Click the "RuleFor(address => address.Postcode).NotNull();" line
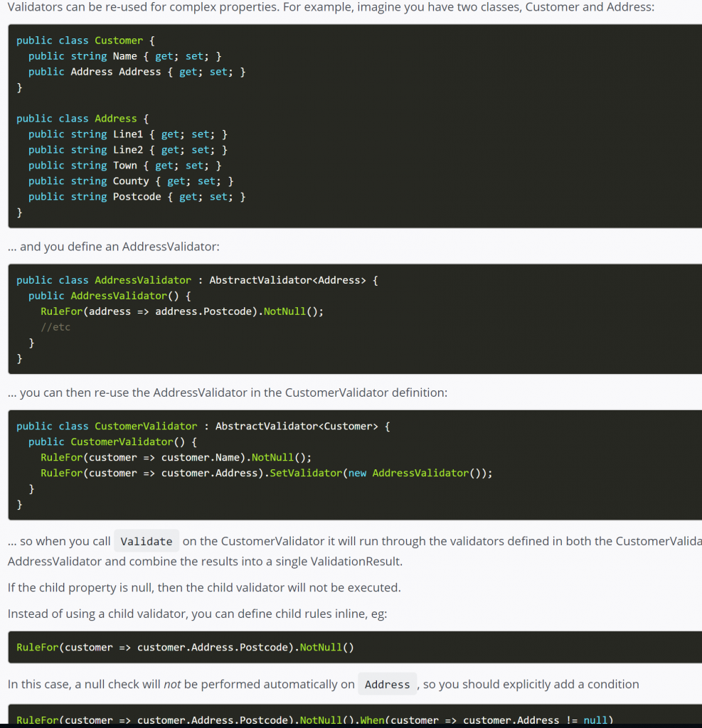This screenshot has height=728, width=702. [x=182, y=311]
